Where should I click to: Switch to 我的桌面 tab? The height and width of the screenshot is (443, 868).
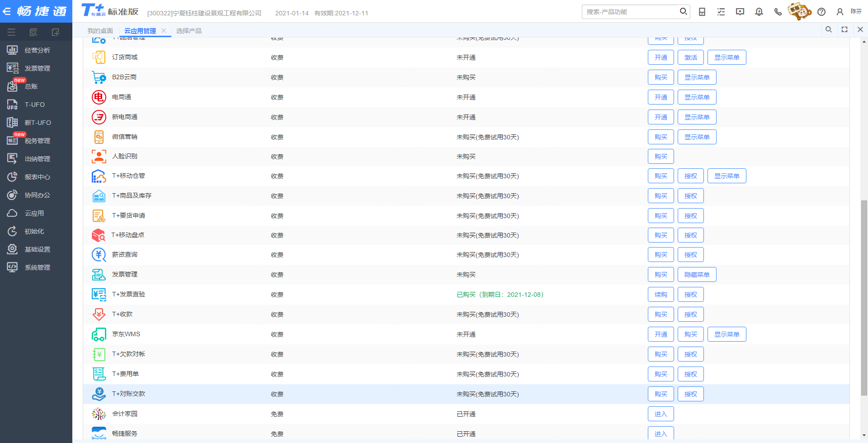pyautogui.click(x=100, y=31)
